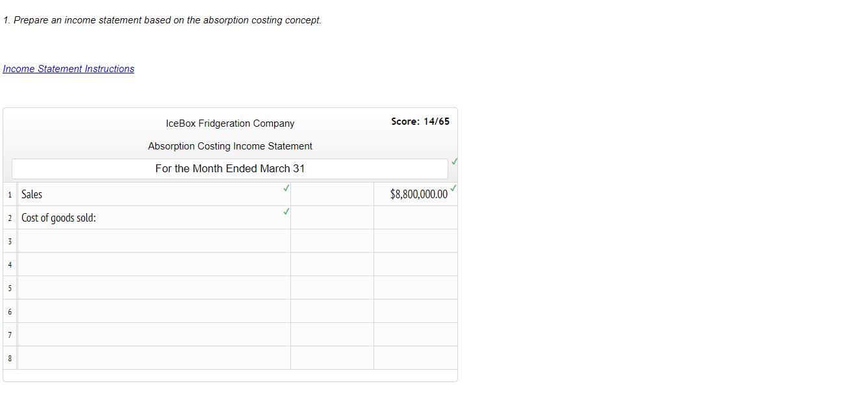Click the rightmost amount cell in row 8

[415, 357]
